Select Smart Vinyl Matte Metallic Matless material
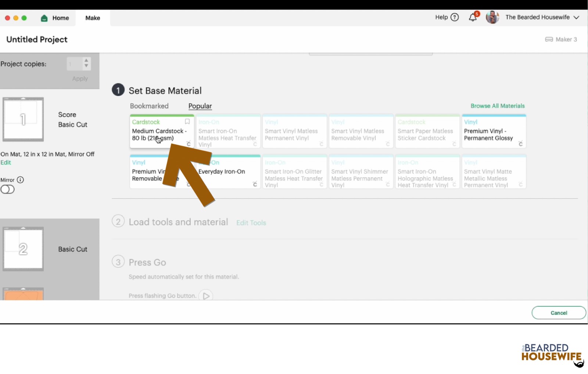This screenshot has height=374, width=588. click(x=494, y=172)
